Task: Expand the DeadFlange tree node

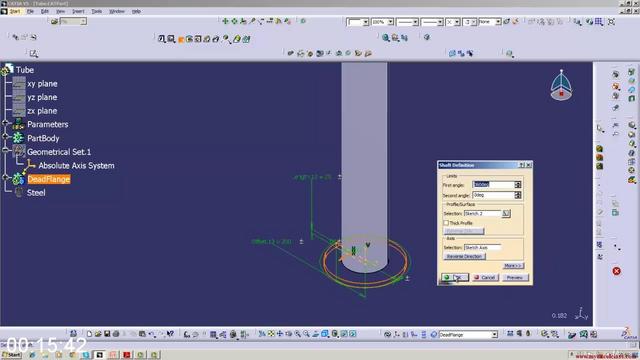Action: (5, 178)
